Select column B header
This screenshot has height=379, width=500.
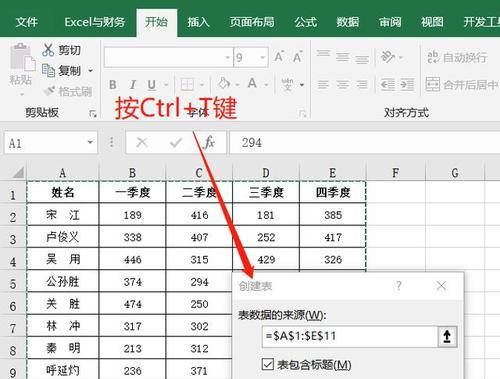tap(132, 173)
